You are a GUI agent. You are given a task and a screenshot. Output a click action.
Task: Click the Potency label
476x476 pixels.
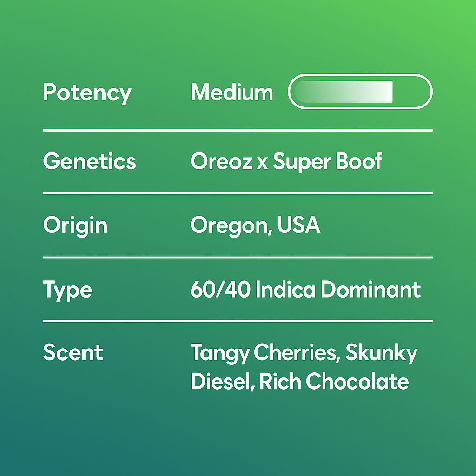[x=87, y=93]
